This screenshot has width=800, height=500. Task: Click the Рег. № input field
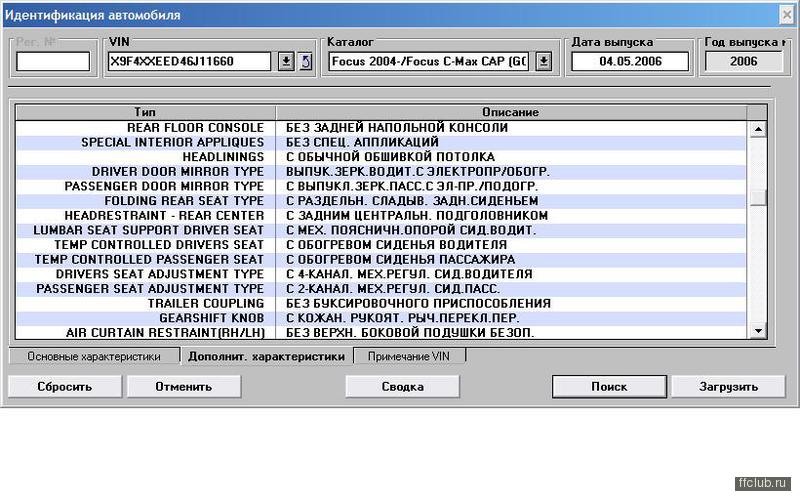tap(53, 62)
